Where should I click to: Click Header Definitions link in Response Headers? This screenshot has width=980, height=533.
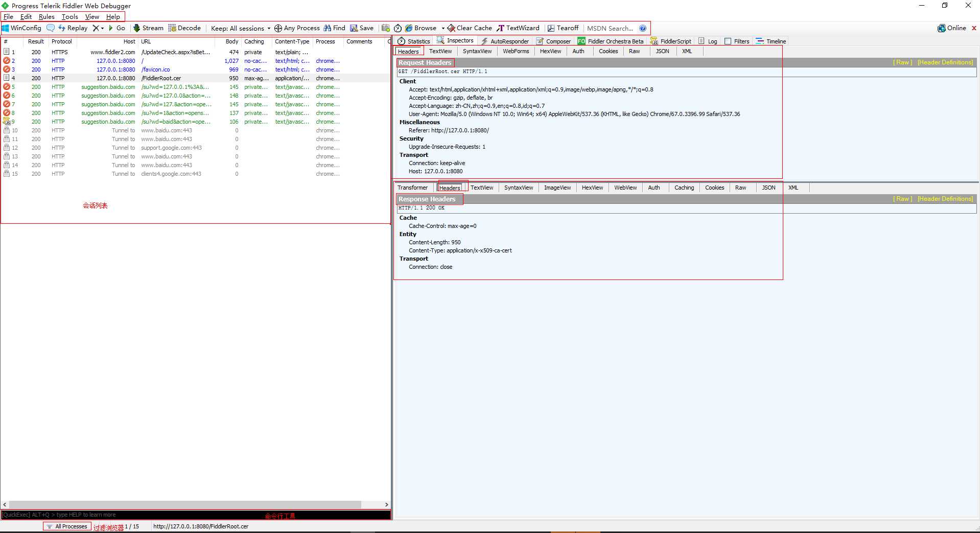point(945,199)
